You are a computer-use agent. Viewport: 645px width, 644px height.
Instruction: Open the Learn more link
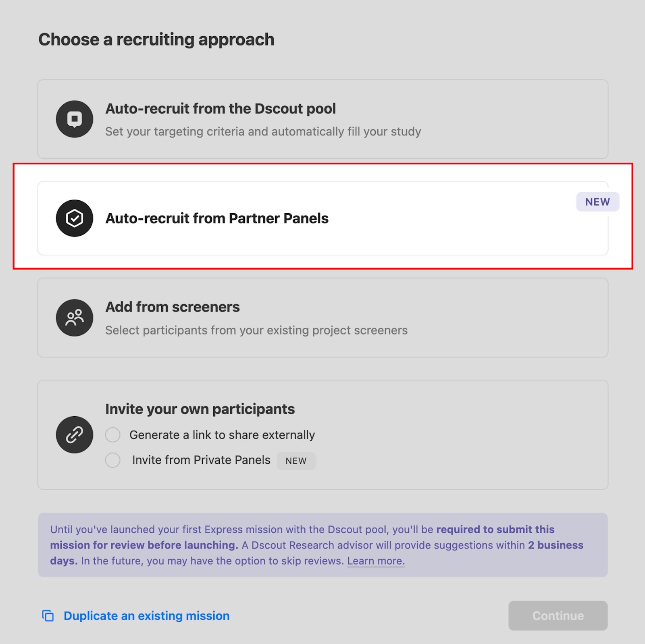(375, 561)
